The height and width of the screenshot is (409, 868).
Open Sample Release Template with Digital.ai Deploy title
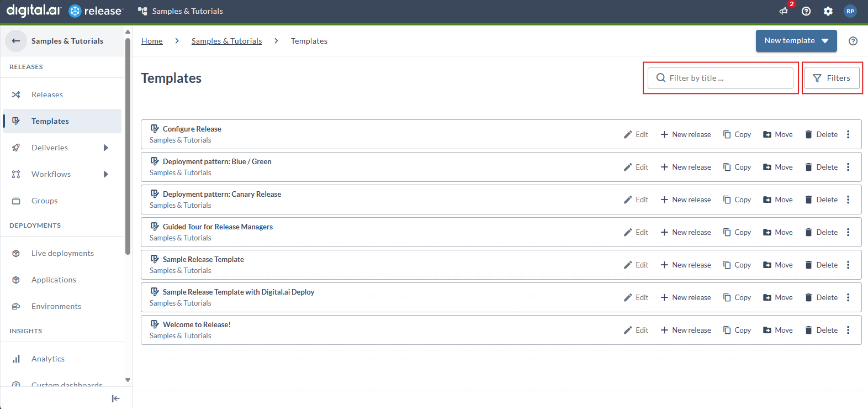point(239,292)
